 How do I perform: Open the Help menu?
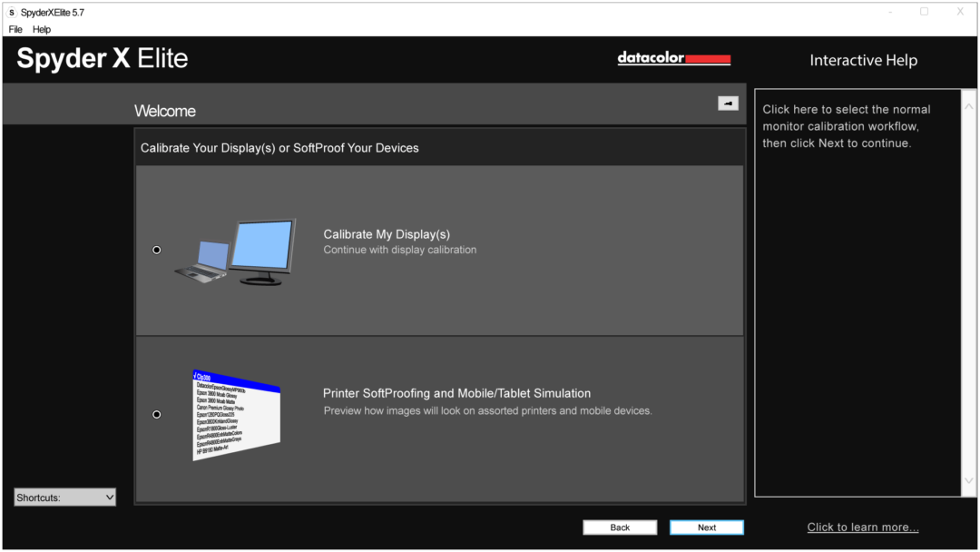tap(42, 29)
